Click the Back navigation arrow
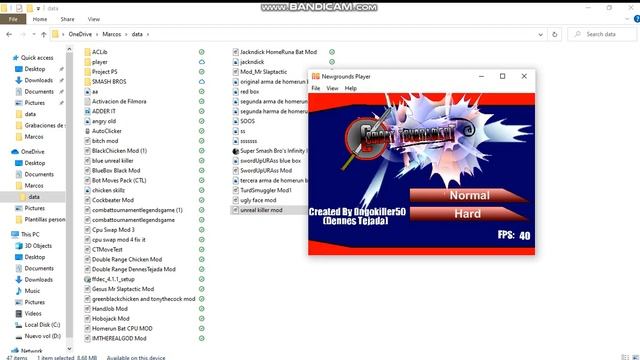 9,34
